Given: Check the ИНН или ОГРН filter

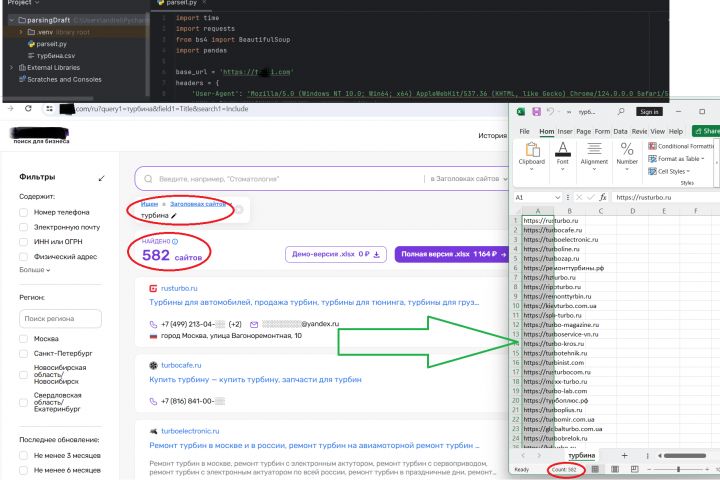Looking at the screenshot, I should pyautogui.click(x=23, y=242).
